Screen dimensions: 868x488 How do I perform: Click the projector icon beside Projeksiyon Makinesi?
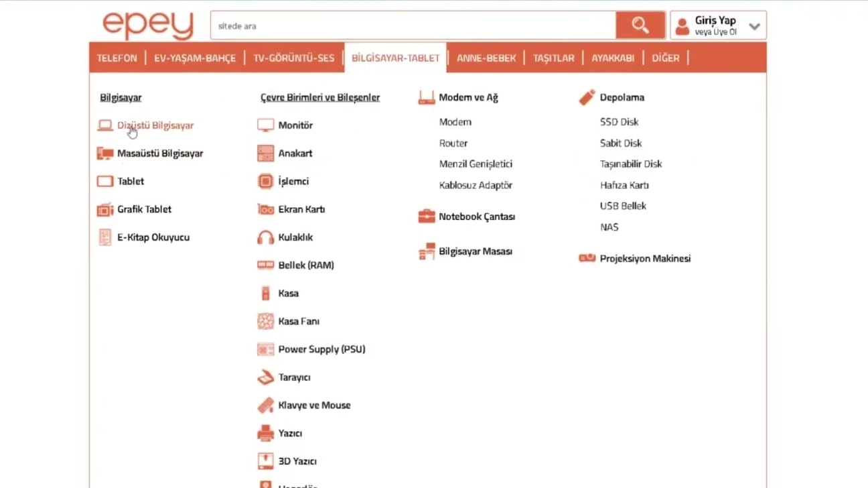tap(587, 258)
